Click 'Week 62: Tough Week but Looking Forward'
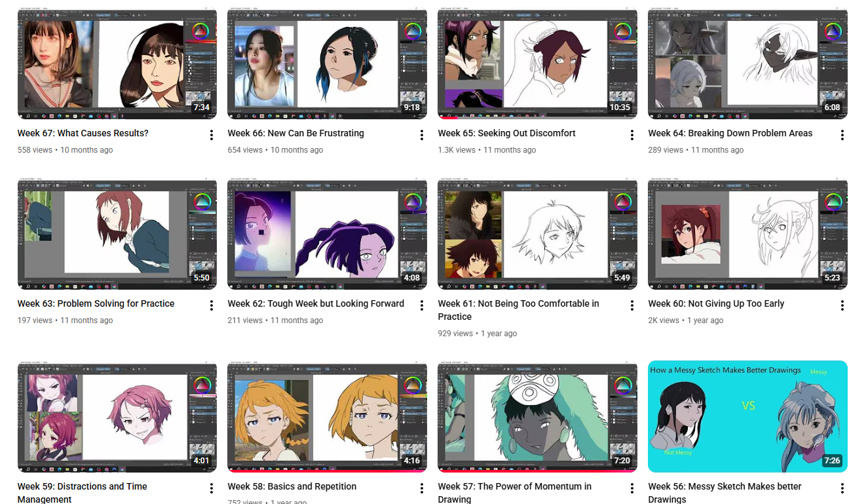This screenshot has height=504, width=868. 316,303
